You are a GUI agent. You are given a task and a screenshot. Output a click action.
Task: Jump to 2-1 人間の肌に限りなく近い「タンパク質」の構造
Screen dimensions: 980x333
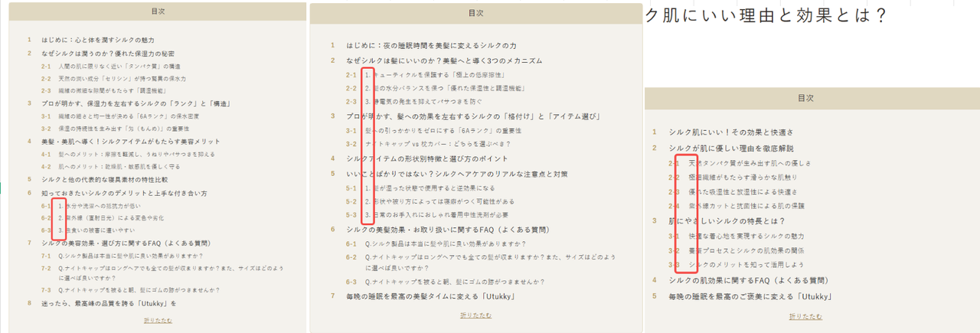click(119, 67)
